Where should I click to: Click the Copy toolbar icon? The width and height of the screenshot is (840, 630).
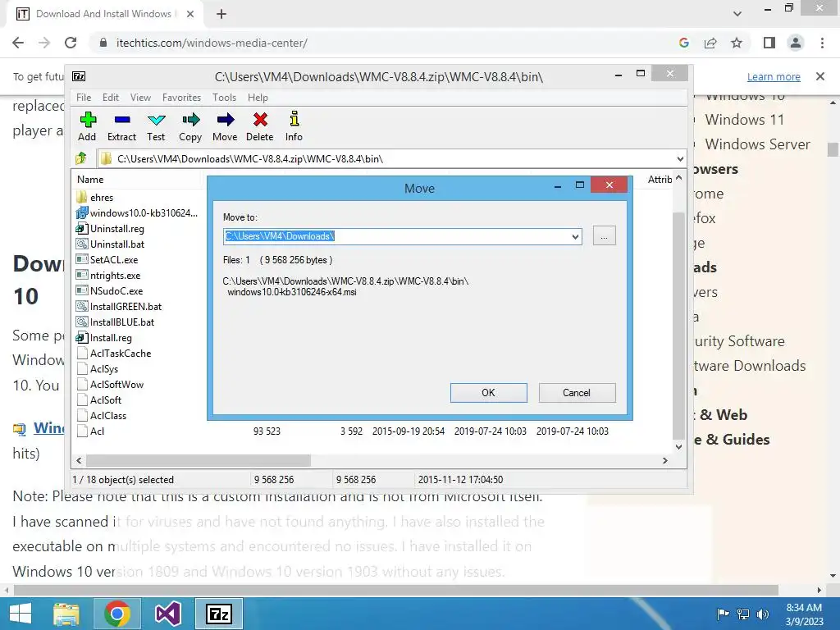point(190,120)
